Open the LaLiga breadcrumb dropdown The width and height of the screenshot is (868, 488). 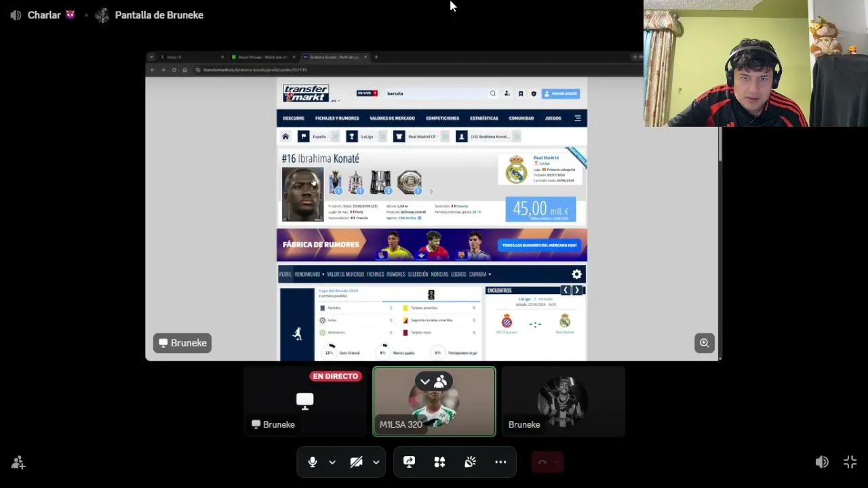click(x=382, y=136)
